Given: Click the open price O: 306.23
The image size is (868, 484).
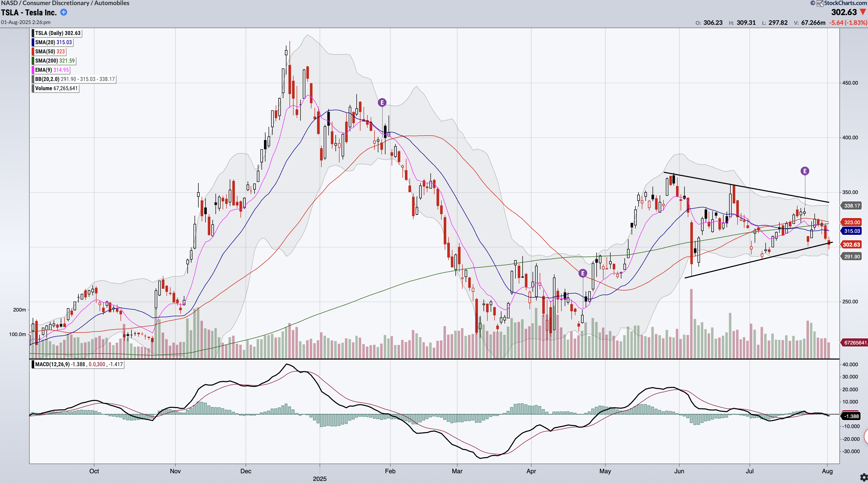Looking at the screenshot, I should (709, 22).
